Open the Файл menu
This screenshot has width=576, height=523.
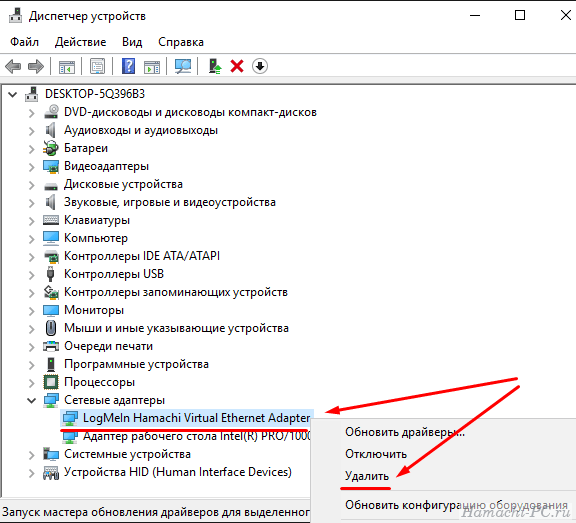pos(24,42)
